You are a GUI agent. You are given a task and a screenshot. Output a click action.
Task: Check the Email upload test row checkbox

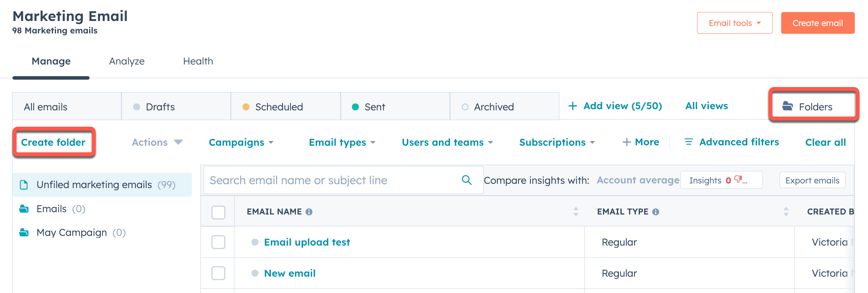[x=218, y=242]
